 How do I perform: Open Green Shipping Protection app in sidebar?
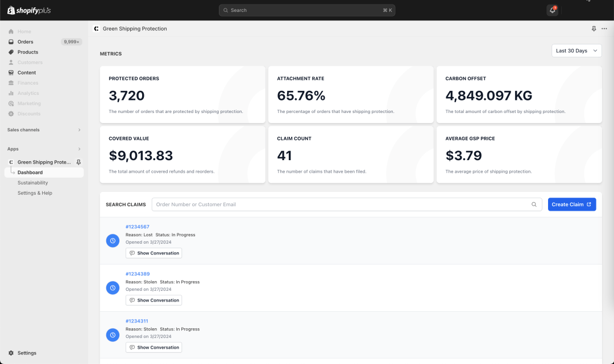pyautogui.click(x=44, y=162)
